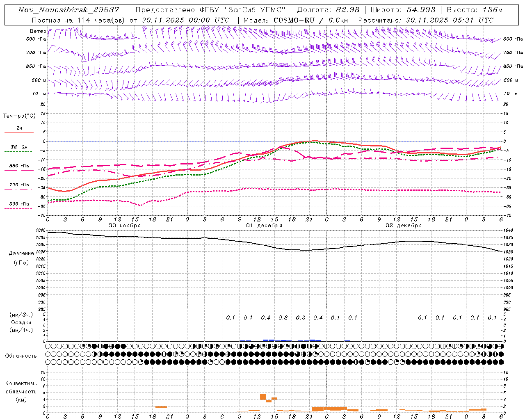This screenshot has width=525, height=420.
Task: Click the Td 2м dew point legend entry
Action: 19,147
